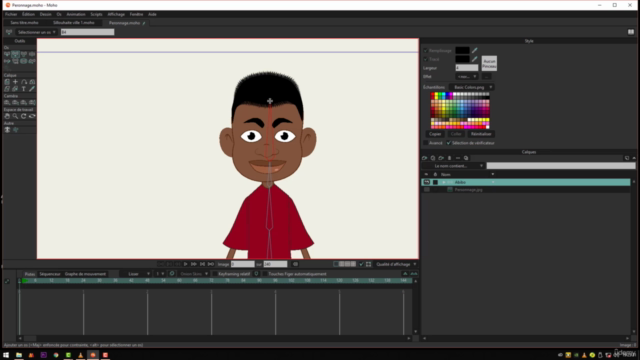Switch to Graphe de mouvement tab
This screenshot has width=640, height=360.
click(85, 274)
